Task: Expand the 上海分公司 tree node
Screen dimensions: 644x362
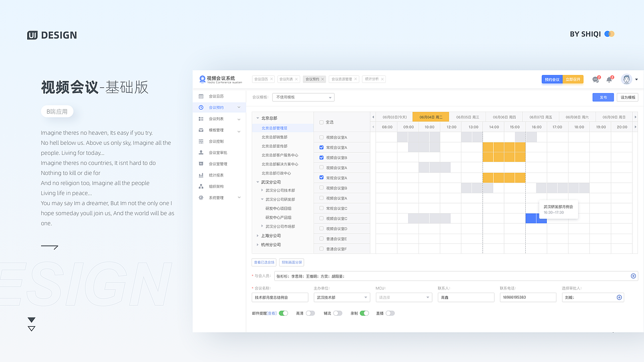Action: 258,235
